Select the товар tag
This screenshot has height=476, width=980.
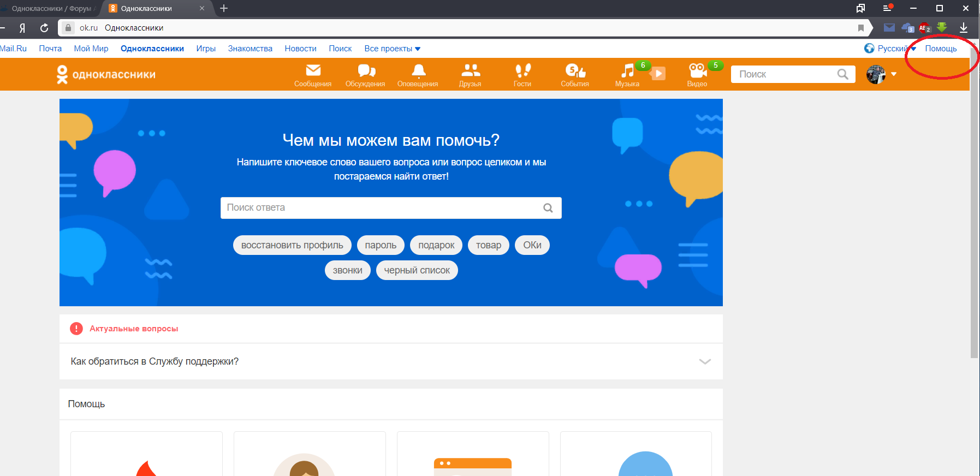pyautogui.click(x=489, y=245)
